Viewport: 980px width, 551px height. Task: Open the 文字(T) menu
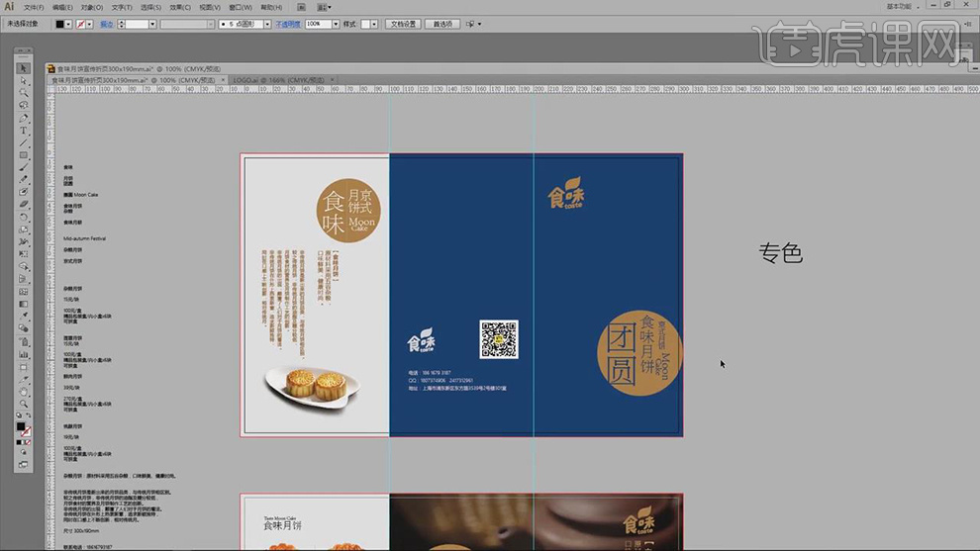[x=122, y=8]
